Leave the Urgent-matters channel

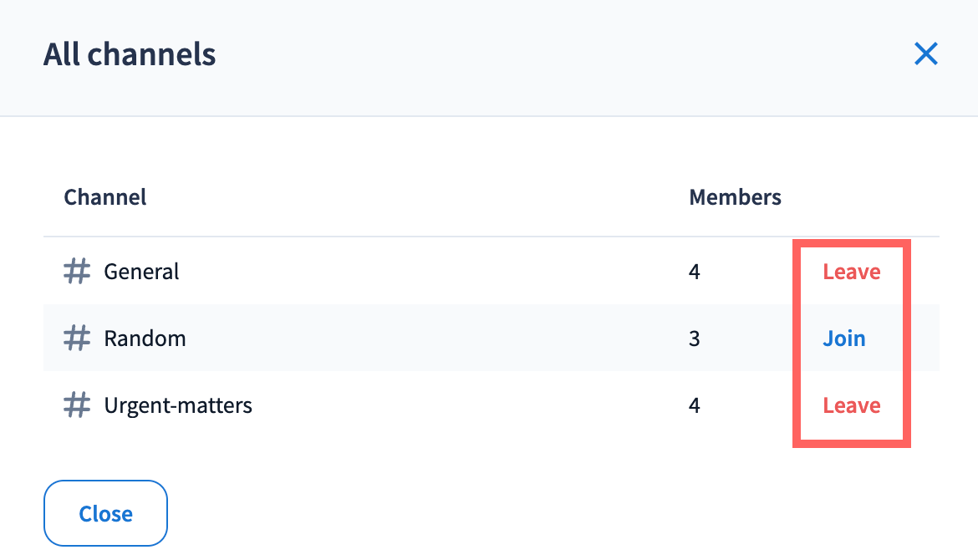point(851,405)
